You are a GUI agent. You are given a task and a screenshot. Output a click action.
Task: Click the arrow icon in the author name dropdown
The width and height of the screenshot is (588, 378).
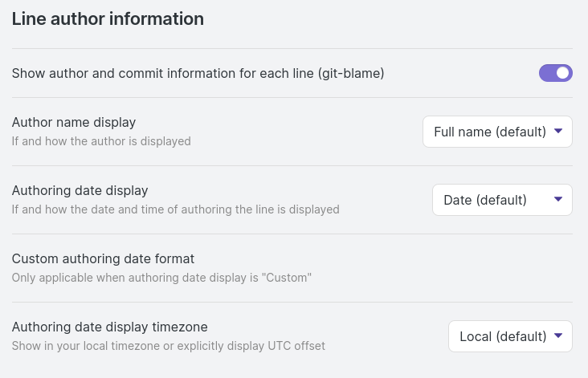click(559, 131)
